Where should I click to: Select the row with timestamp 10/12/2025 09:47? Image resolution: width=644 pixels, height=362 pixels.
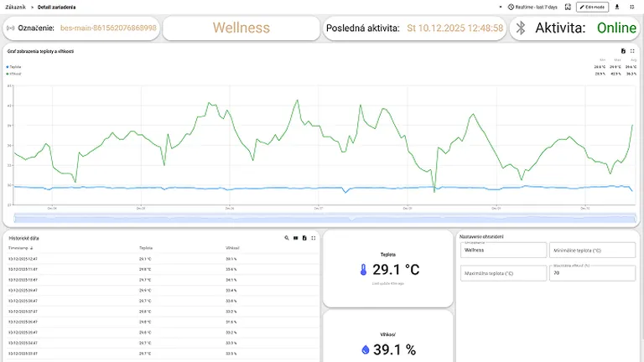tap(163, 291)
